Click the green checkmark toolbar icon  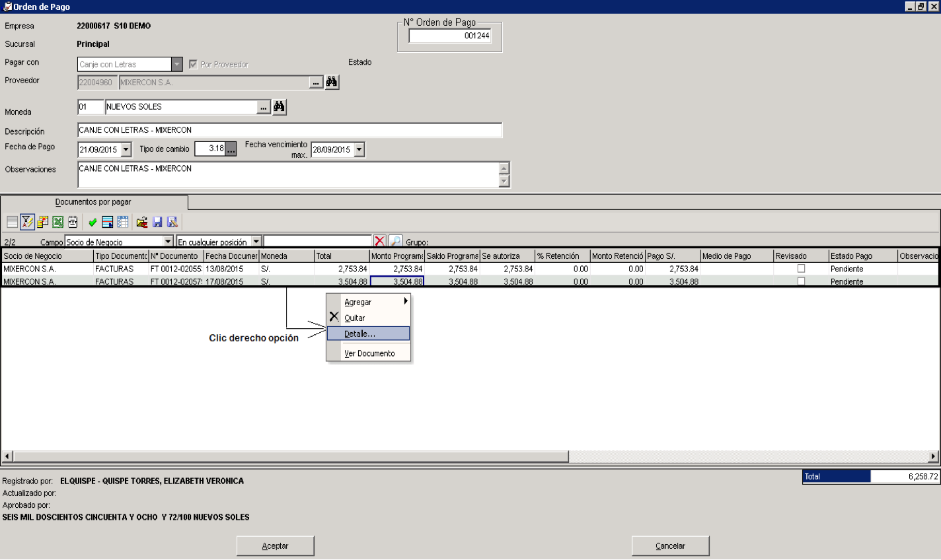point(93,222)
